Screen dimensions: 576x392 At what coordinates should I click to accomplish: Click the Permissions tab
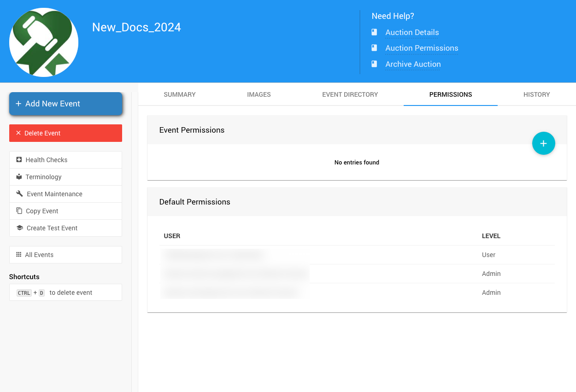click(x=450, y=94)
